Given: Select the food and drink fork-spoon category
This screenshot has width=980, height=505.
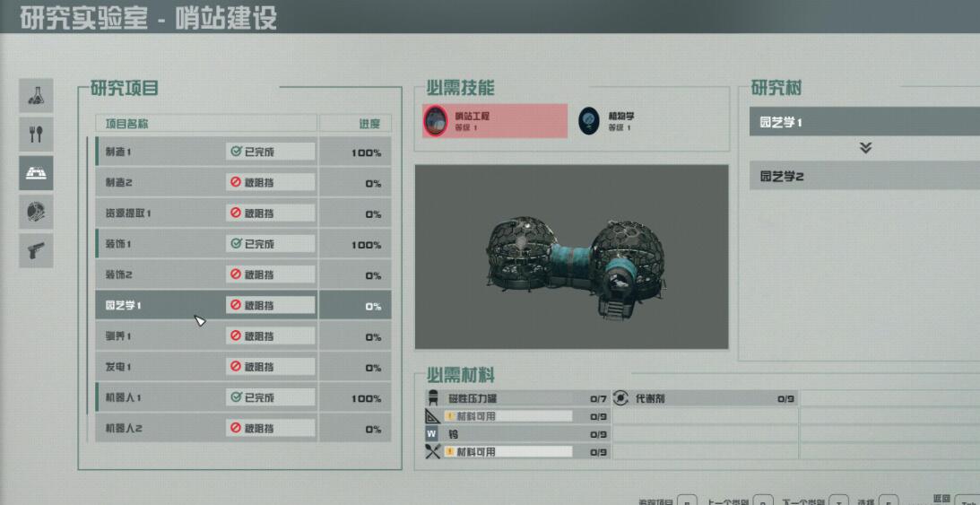Looking at the screenshot, I should [36, 135].
